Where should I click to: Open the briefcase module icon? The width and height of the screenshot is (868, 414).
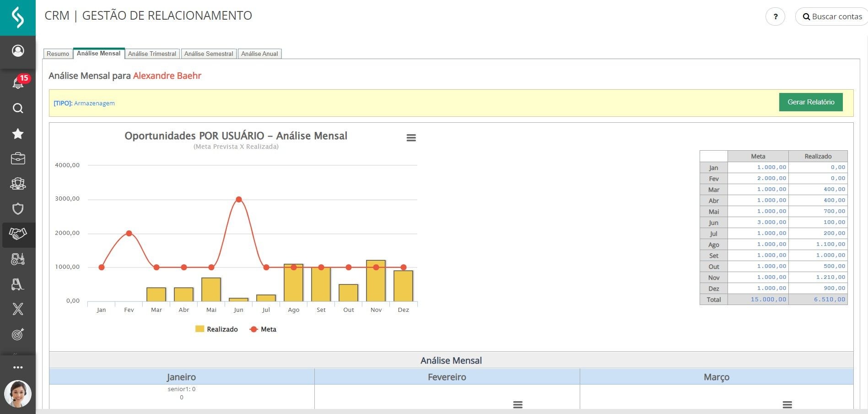[18, 158]
